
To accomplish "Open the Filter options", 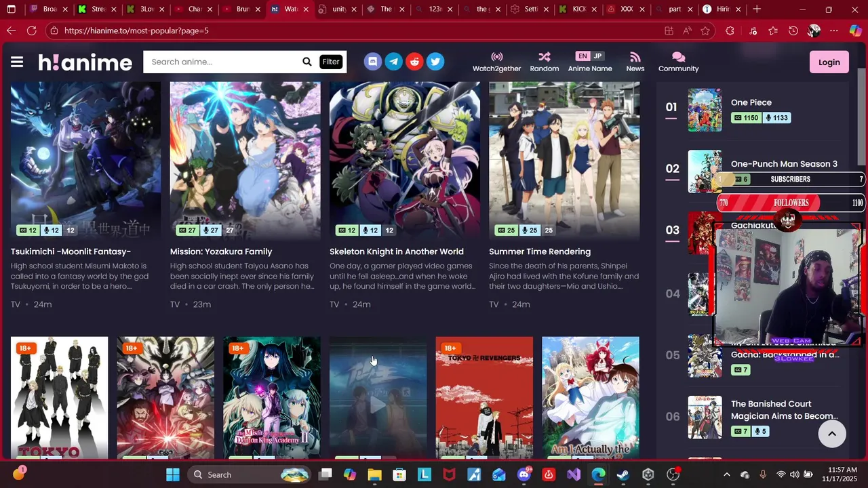I will 331,62.
